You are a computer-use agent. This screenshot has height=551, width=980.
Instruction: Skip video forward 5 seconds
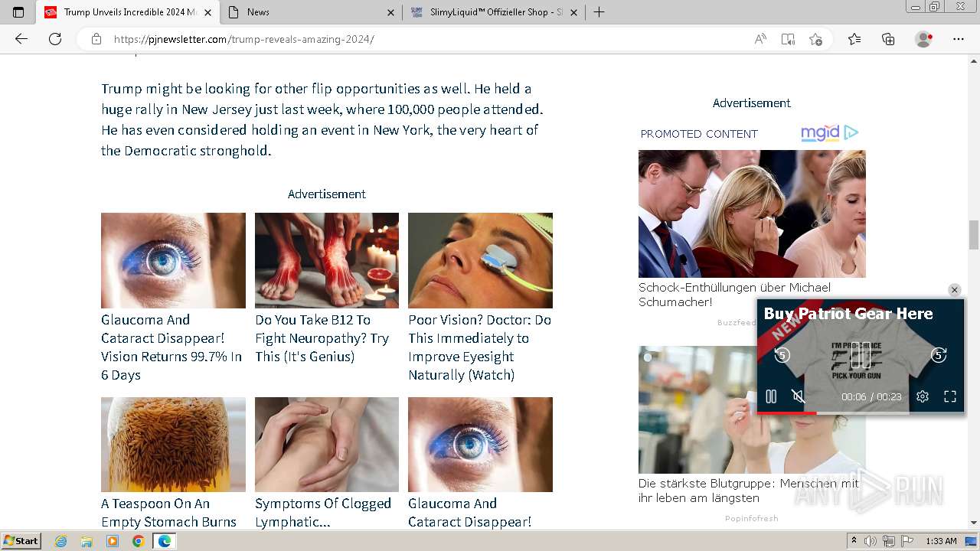(939, 355)
